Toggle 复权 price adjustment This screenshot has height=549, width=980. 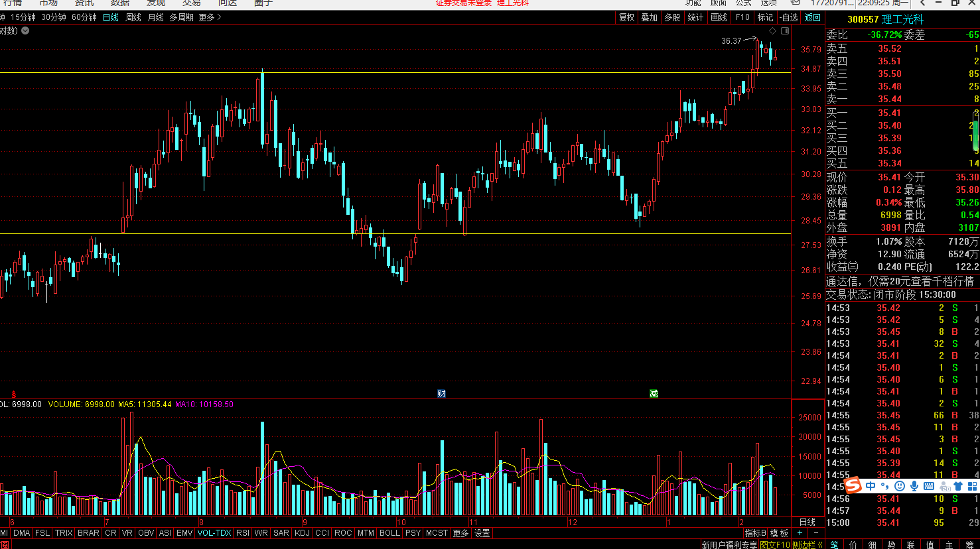click(x=627, y=17)
